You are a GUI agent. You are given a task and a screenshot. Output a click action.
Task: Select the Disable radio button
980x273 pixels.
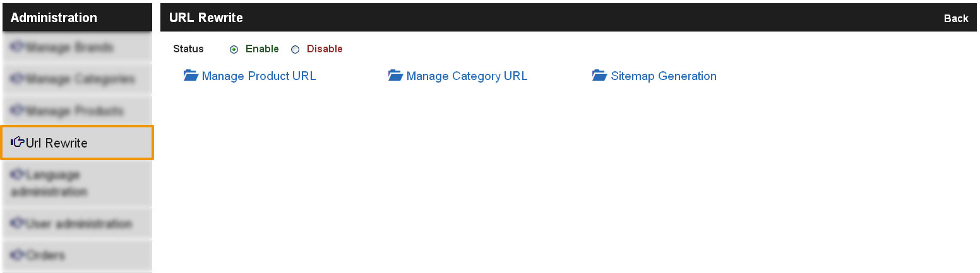pos(295,49)
